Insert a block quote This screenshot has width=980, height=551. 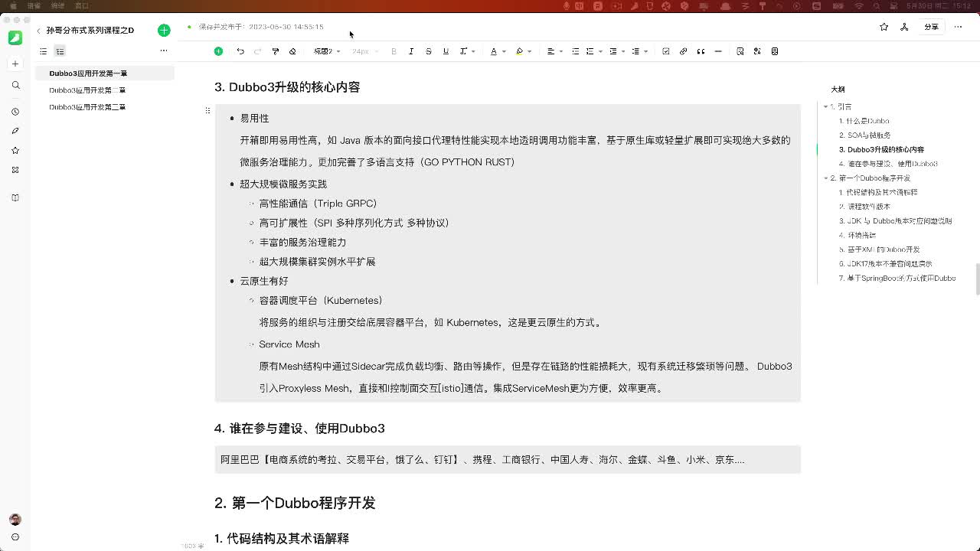click(x=701, y=51)
